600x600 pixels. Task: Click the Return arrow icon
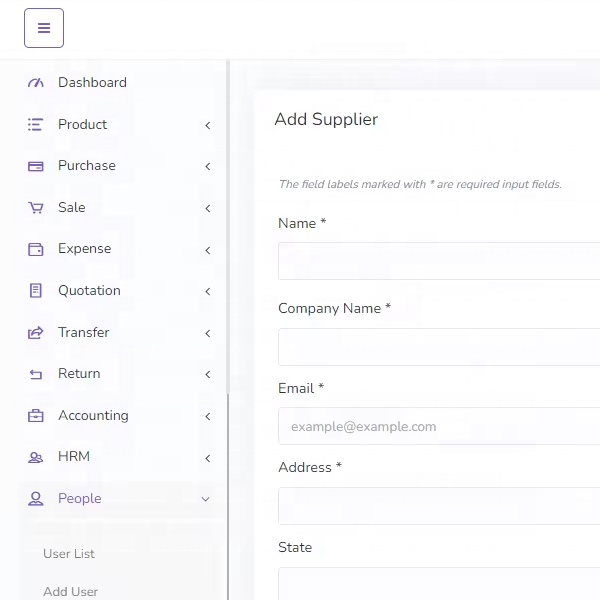[x=36, y=374]
